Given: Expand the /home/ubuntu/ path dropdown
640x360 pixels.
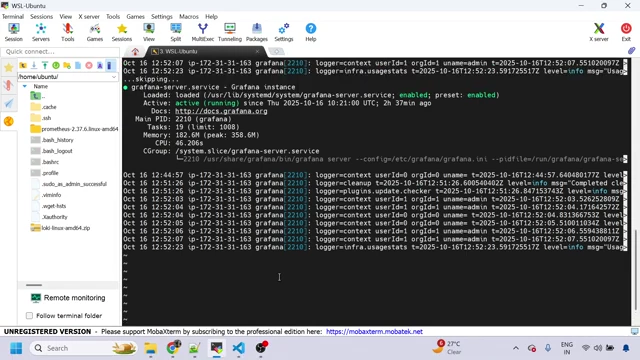Looking at the screenshot, I should (x=114, y=77).
